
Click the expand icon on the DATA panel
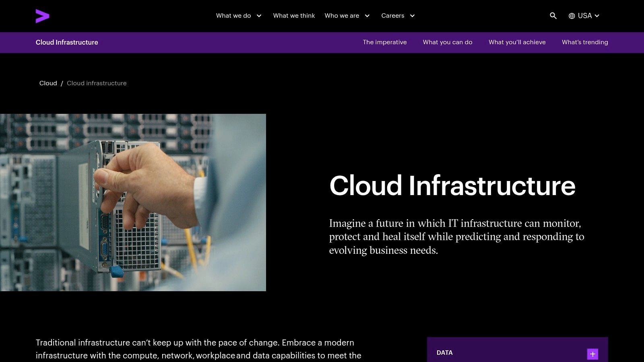pos(592,354)
